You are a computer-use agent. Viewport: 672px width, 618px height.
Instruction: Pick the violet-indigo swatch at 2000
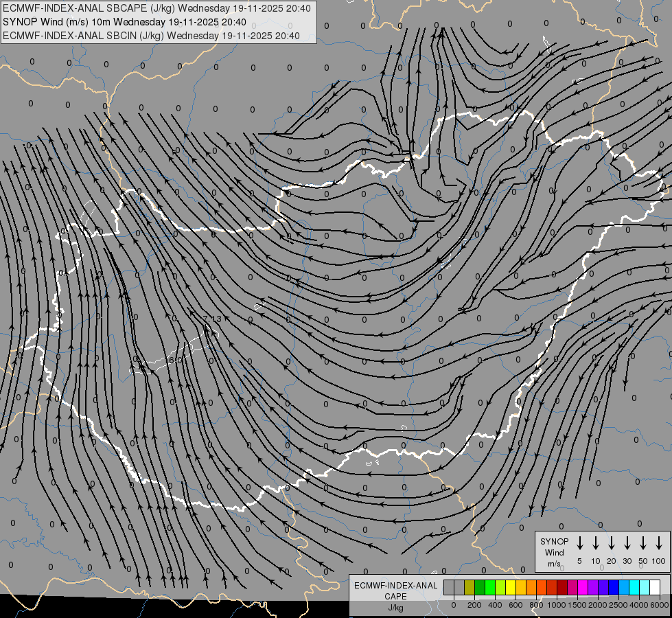[x=603, y=587]
